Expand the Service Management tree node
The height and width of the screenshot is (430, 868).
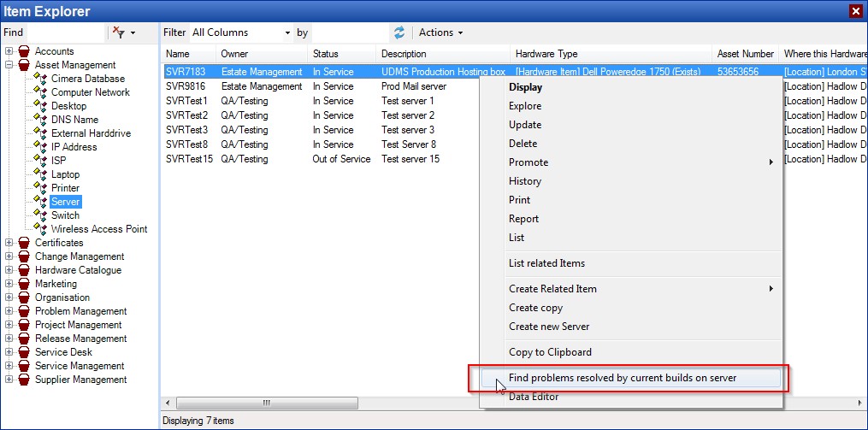[9, 366]
